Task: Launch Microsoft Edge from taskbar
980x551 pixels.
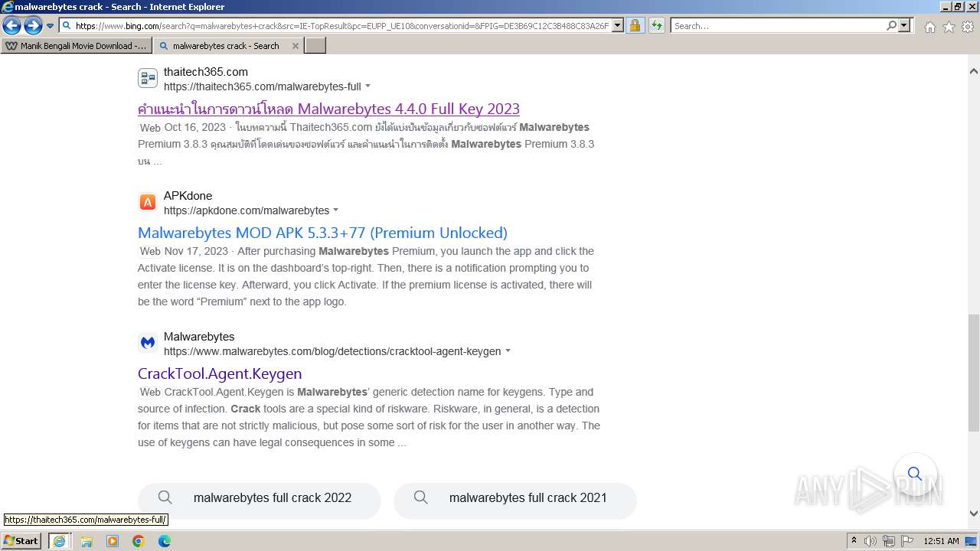Action: (x=164, y=541)
